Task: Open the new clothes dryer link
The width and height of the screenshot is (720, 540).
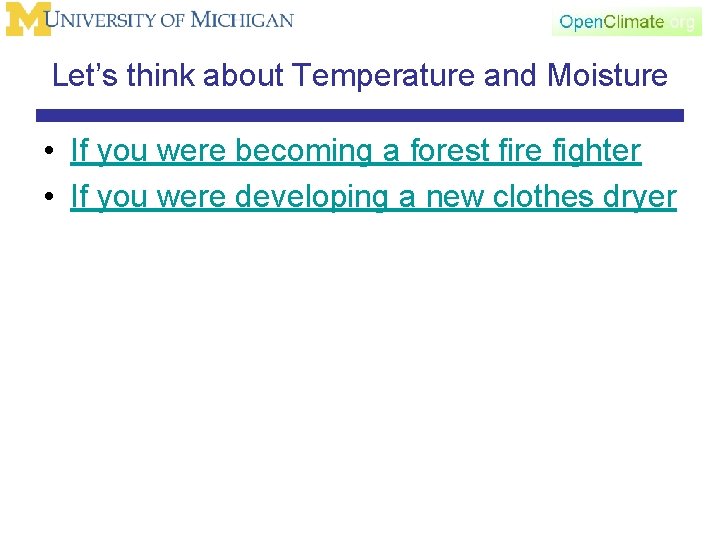Action: [373, 197]
